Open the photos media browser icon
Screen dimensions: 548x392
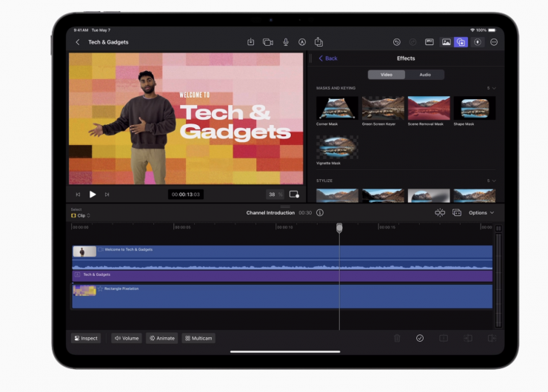pos(446,42)
